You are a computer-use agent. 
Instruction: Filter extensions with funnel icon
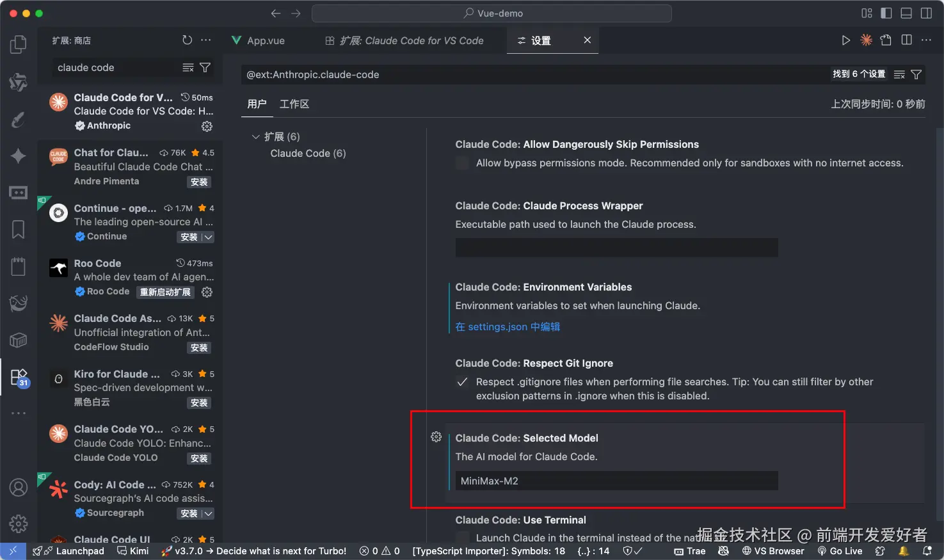click(205, 67)
